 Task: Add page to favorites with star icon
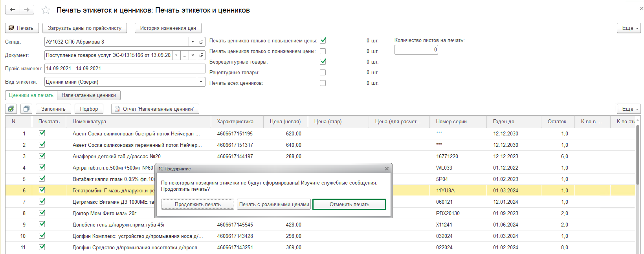point(46,10)
